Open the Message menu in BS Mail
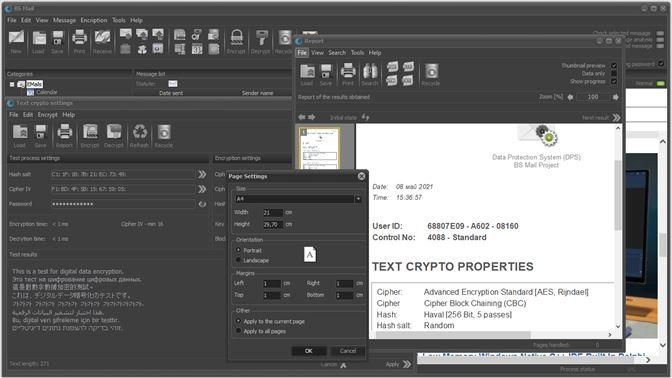This screenshot has width=672, height=378. tap(64, 20)
